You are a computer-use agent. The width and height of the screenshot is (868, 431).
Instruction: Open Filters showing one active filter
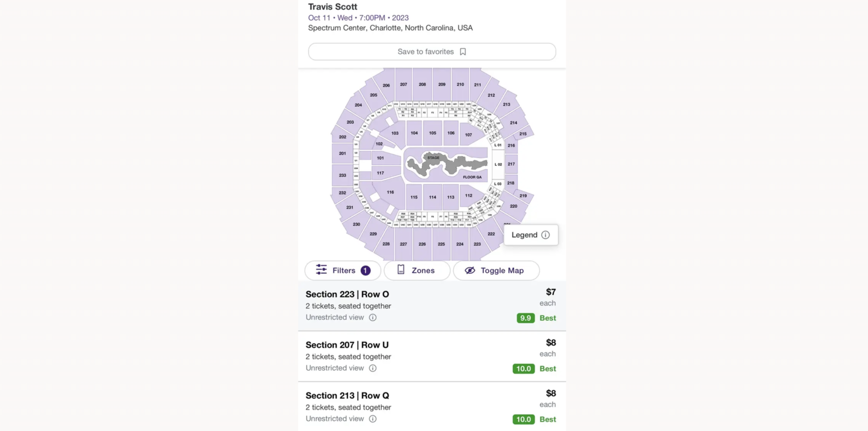[342, 270]
